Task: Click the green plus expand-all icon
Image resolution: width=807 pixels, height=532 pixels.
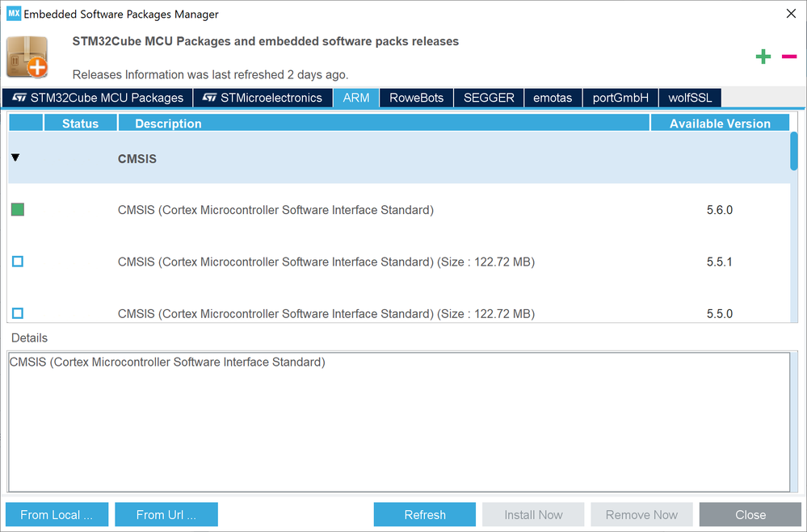Action: tap(763, 57)
